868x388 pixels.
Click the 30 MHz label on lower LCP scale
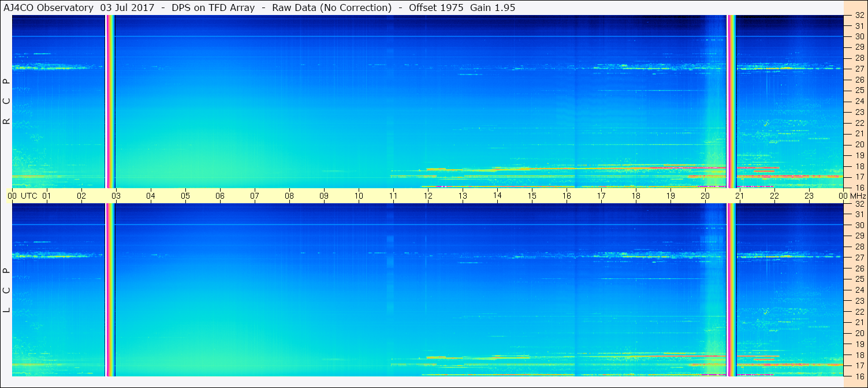(x=859, y=225)
